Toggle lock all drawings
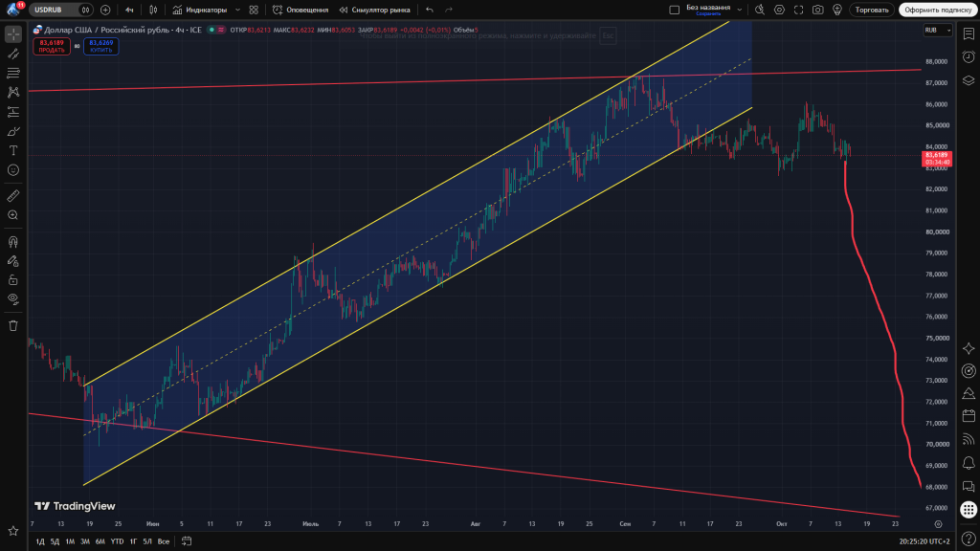Image resolution: width=980 pixels, height=551 pixels. tap(13, 280)
